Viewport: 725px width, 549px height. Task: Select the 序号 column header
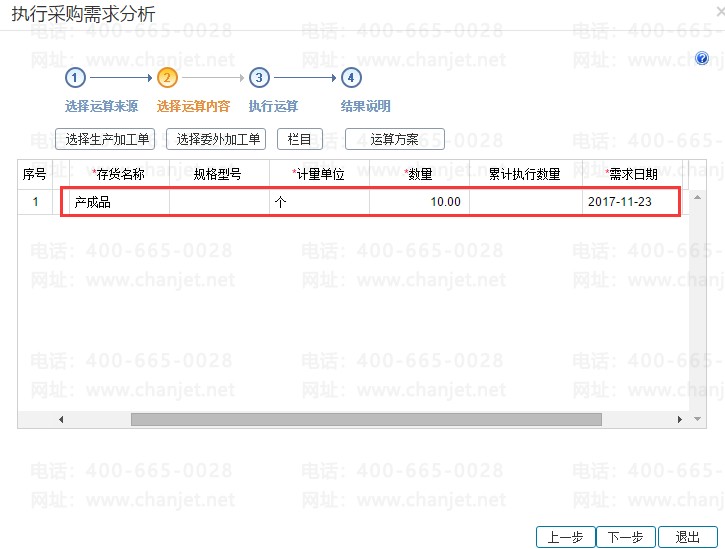35,174
